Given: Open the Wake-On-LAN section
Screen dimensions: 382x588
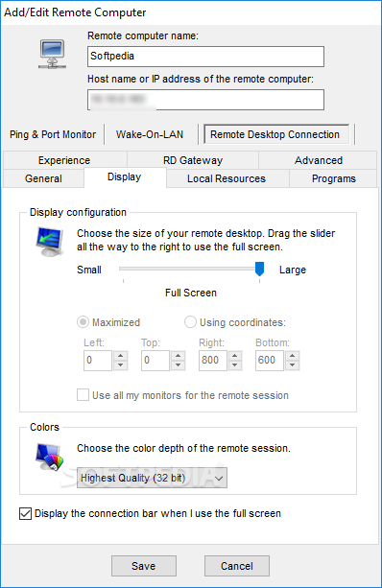Looking at the screenshot, I should coord(150,134).
